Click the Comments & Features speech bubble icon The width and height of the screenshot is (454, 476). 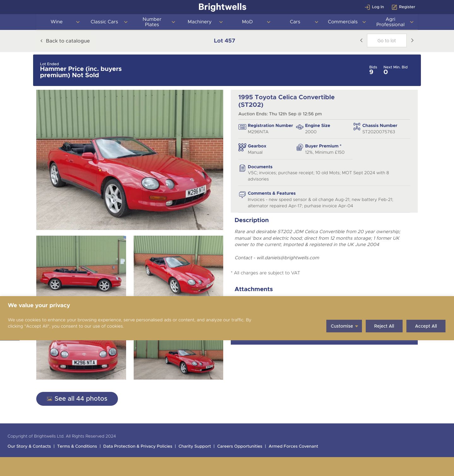(x=242, y=195)
